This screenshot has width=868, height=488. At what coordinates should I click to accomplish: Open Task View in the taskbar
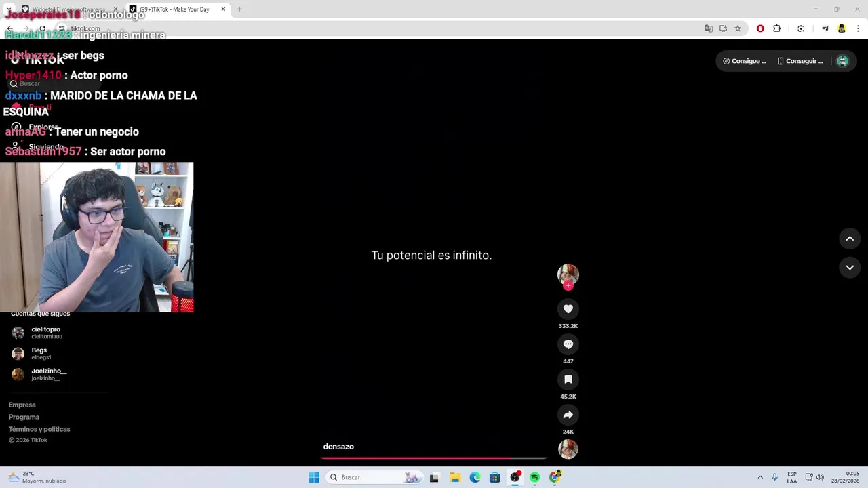(434, 477)
